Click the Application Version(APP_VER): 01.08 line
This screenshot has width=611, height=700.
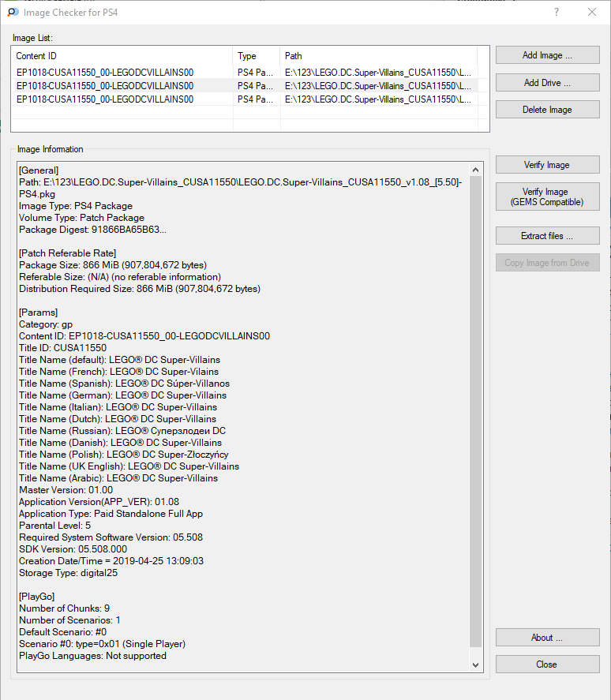coord(99,502)
